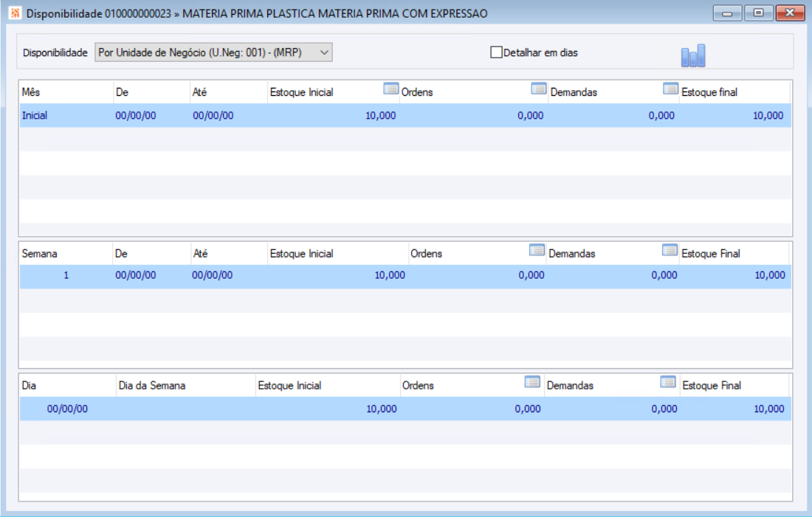Click detail icon beside Mês Estoque Inicial header
Screen dimensions: 812x517
click(x=391, y=89)
